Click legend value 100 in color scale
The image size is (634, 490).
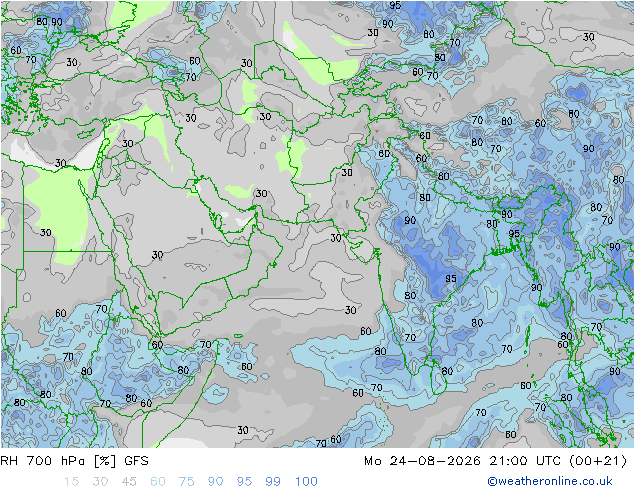point(306,482)
